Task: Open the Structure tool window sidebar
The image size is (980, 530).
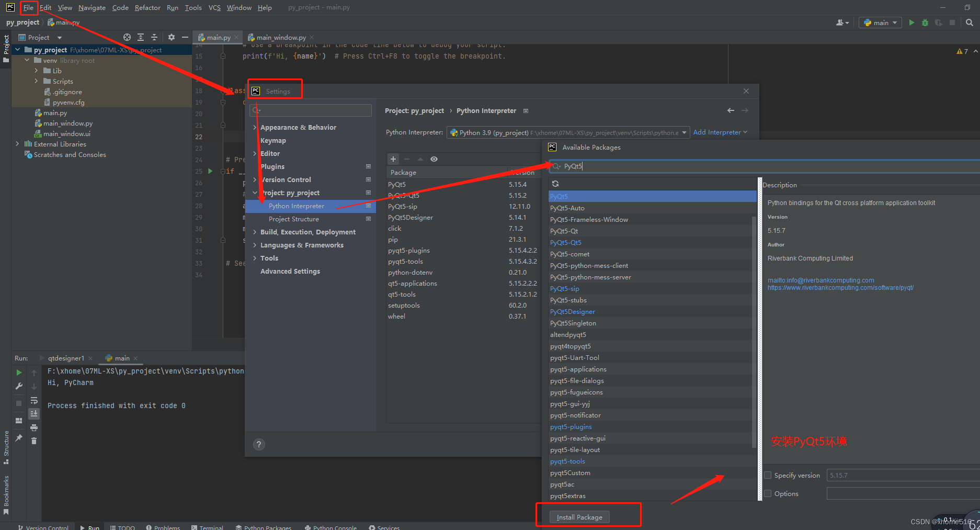Action: point(6,447)
